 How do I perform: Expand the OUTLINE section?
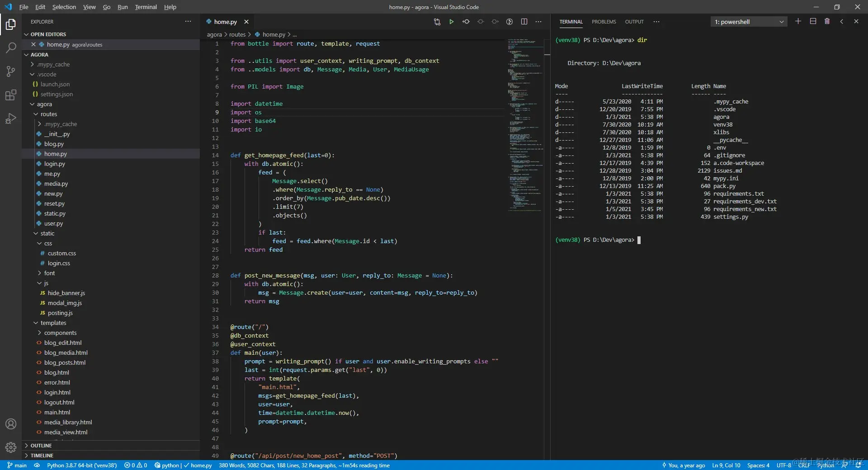click(x=41, y=446)
